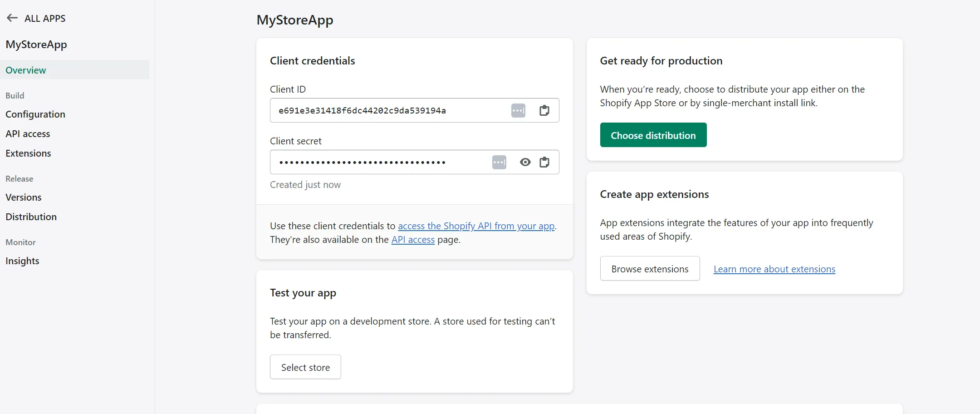The height and width of the screenshot is (414, 980).
Task: Click the MyStoreApp name in sidebar
Action: pyautogui.click(x=36, y=44)
